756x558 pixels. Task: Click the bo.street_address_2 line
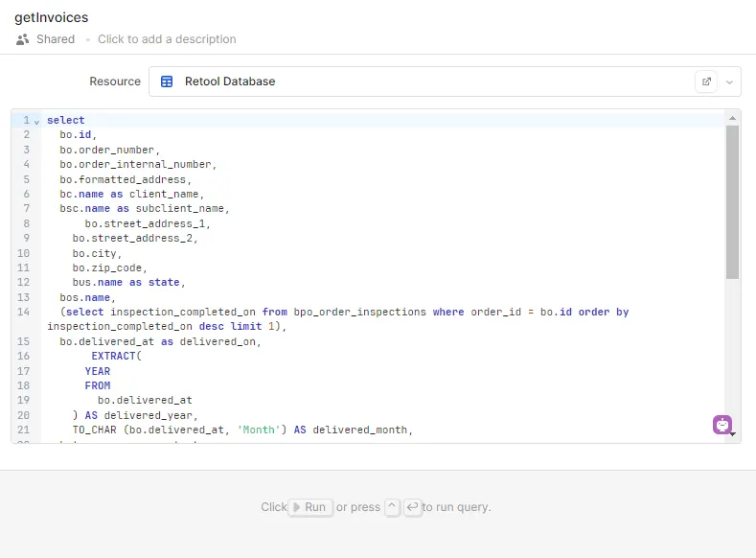click(135, 238)
